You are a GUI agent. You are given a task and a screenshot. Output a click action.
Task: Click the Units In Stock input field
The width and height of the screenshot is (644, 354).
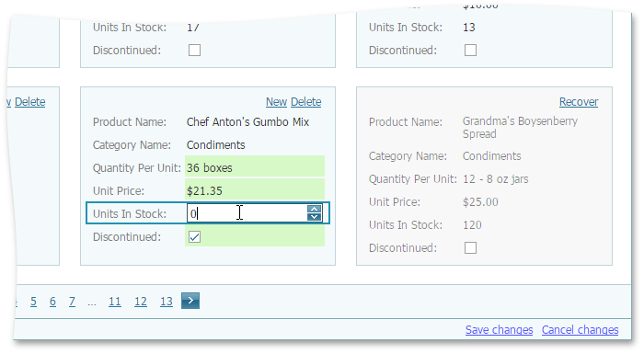[247, 213]
